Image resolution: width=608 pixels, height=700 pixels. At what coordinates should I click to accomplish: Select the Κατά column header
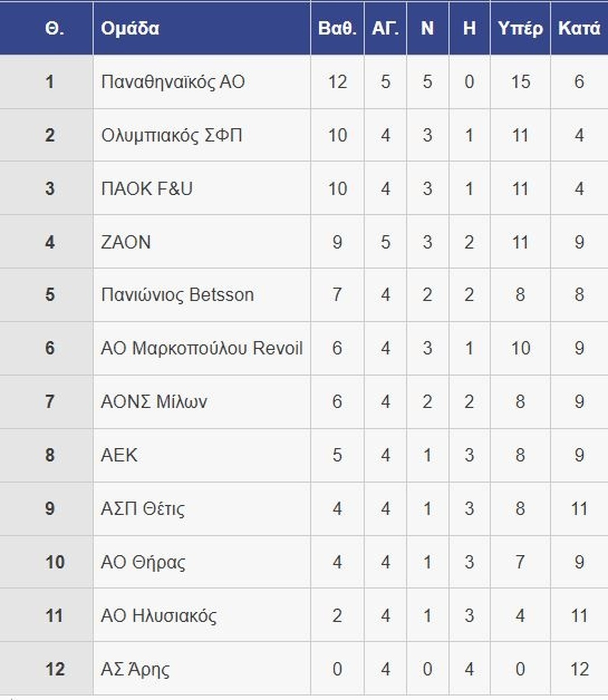pyautogui.click(x=579, y=28)
